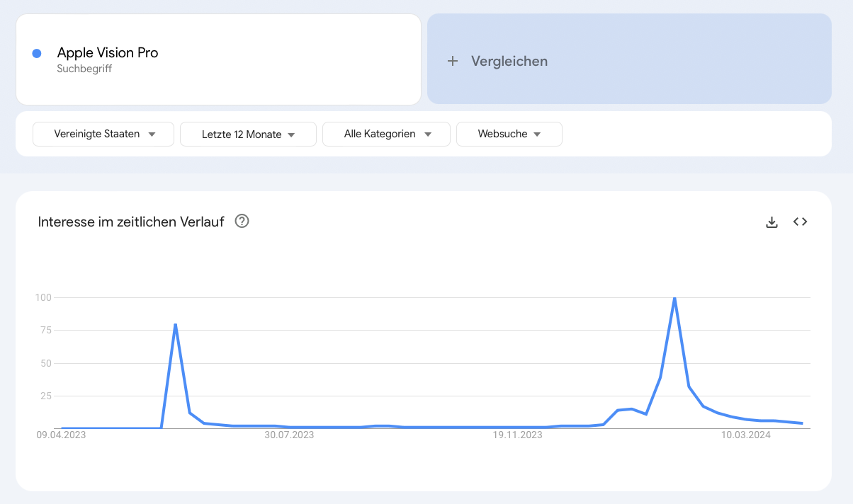
Task: Click the 09.04.2023 start date label
Action: pyautogui.click(x=61, y=435)
